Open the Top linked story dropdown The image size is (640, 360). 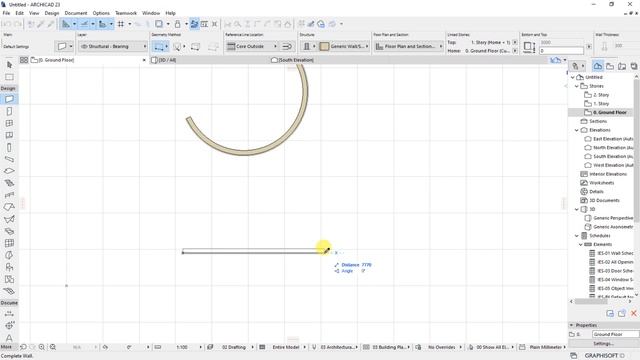515,42
